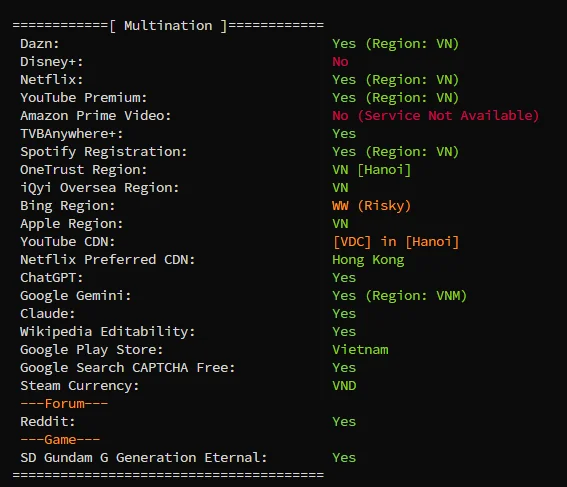Click the ChatGPT label

point(52,278)
